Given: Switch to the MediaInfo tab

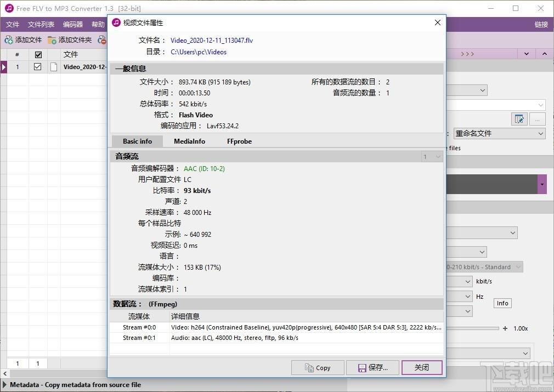Looking at the screenshot, I should point(189,141).
